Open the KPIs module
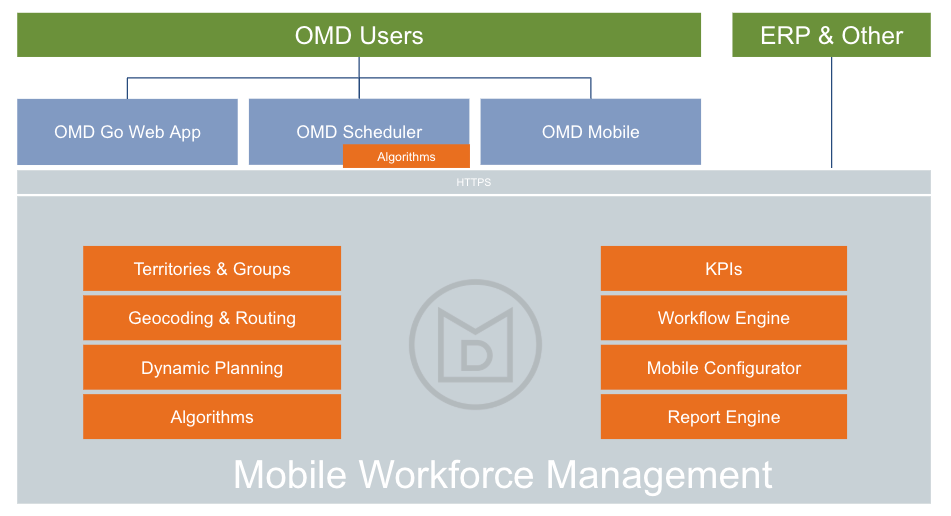 coord(723,269)
